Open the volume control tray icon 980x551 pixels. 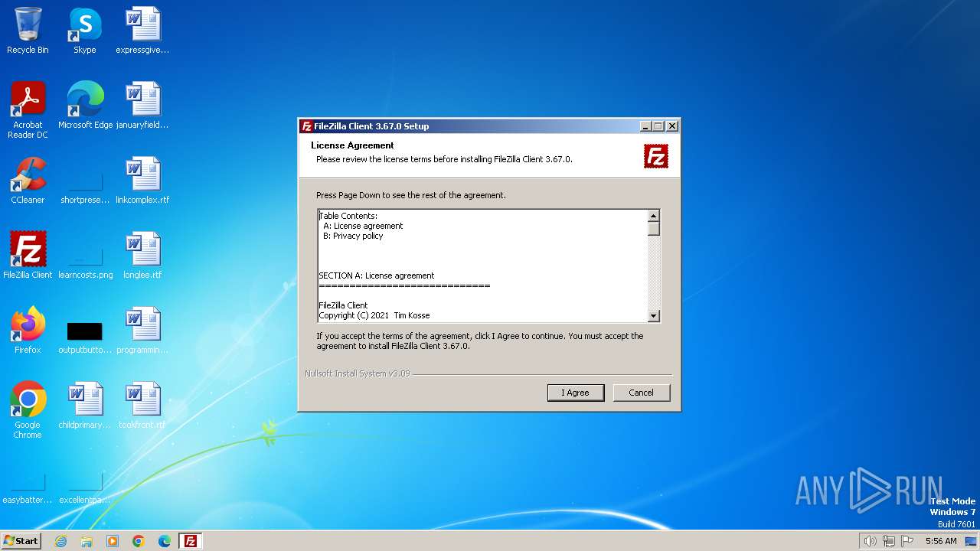point(870,541)
